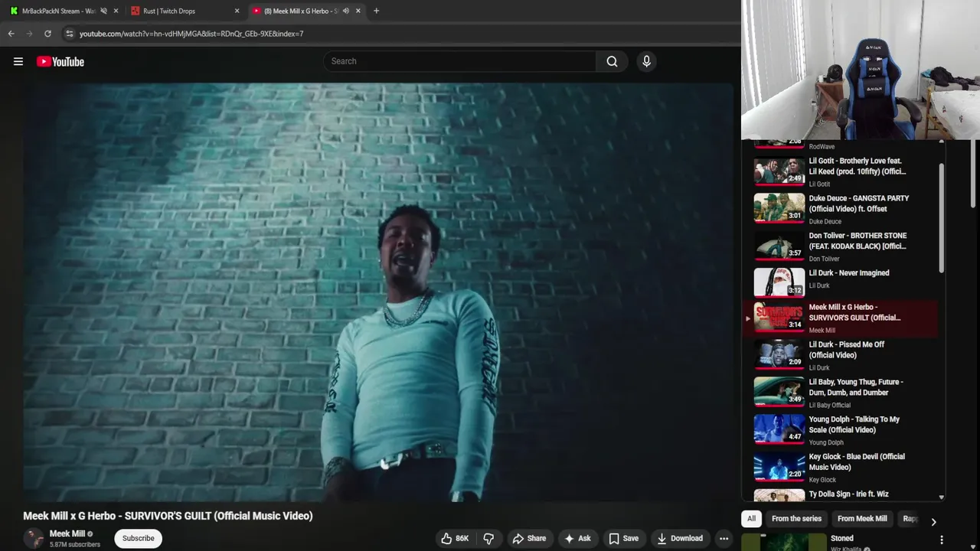The image size is (980, 551).
Task: Open Dum, Dumb, and Dumber playlist title
Action: pos(856,387)
